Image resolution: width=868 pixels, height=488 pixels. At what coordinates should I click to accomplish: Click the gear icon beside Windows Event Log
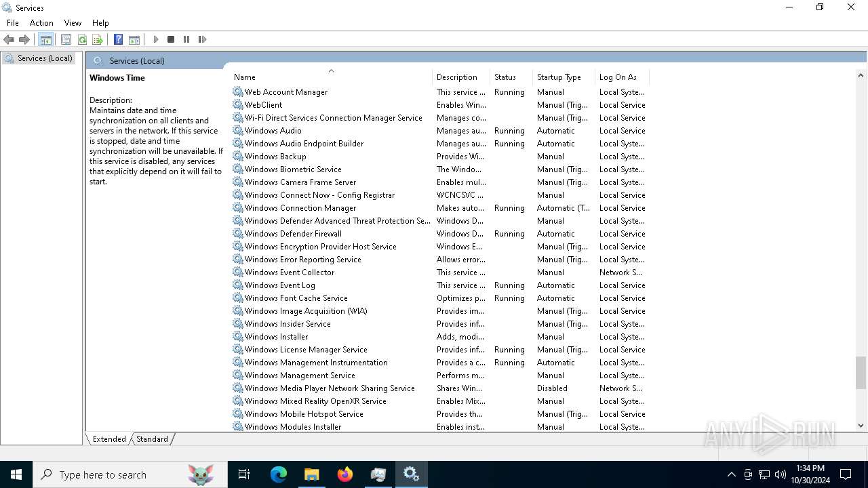tap(237, 285)
